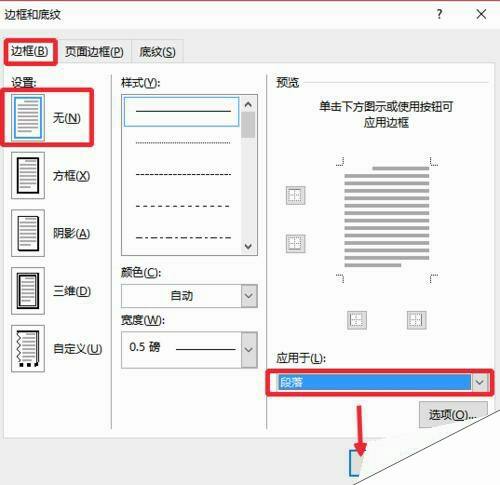500x485 pixels.
Task: Select the 三维(D) 3D border icon
Action: (28, 291)
